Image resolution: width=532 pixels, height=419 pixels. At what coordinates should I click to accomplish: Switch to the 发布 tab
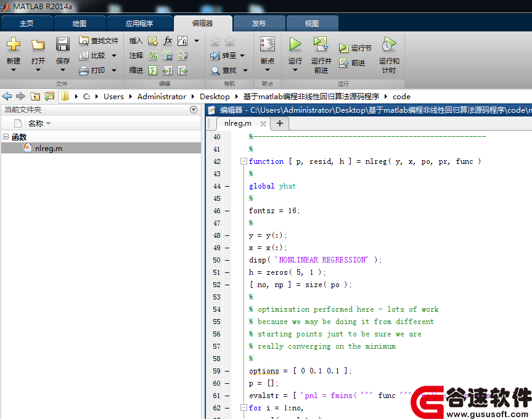pos(259,23)
